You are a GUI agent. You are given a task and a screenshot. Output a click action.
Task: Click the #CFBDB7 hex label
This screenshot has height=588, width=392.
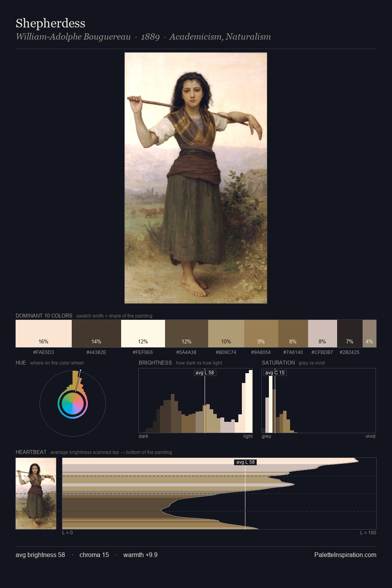click(x=322, y=352)
